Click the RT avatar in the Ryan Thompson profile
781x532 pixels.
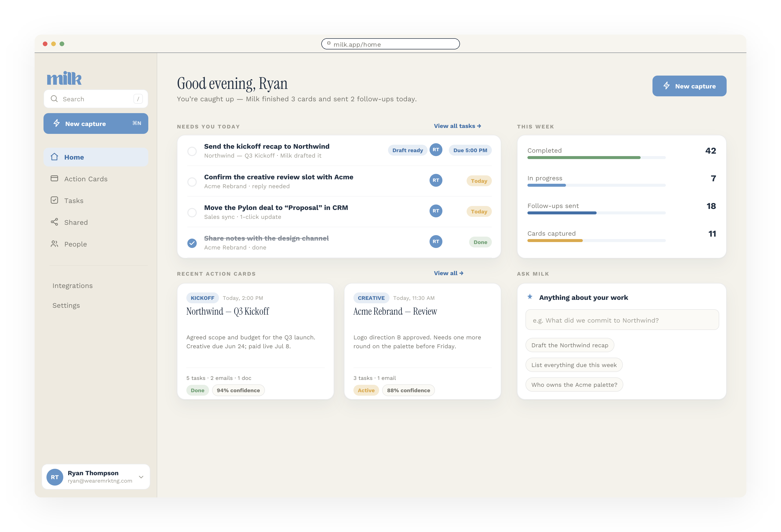tap(55, 477)
